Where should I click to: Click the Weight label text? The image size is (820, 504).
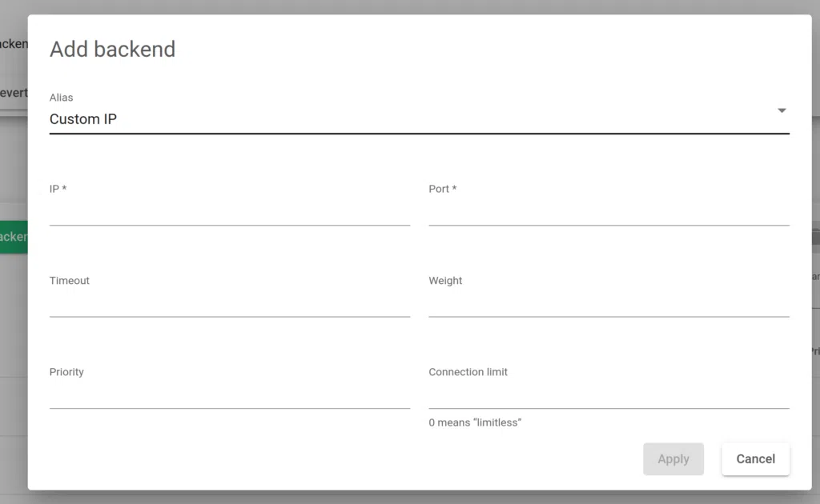(445, 281)
